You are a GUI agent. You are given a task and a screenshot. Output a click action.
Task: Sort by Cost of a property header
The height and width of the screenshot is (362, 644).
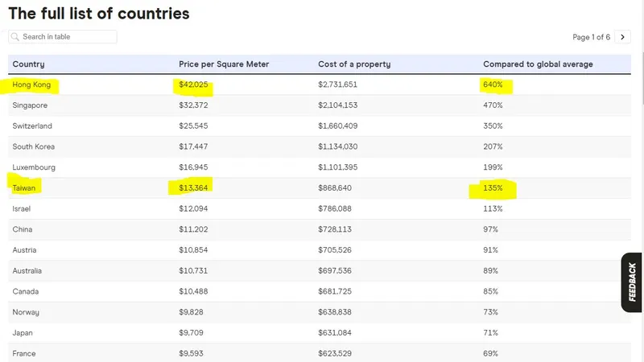pyautogui.click(x=353, y=64)
